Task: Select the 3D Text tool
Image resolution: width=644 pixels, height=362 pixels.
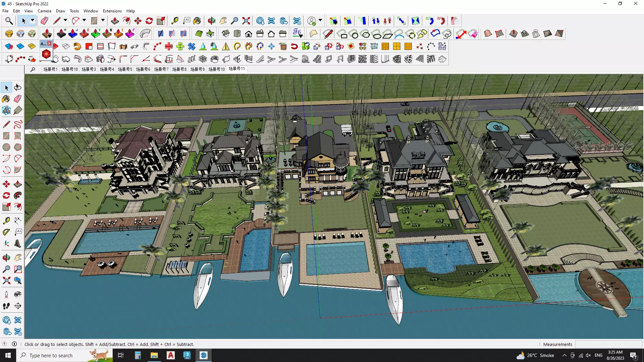Action: pos(18,244)
